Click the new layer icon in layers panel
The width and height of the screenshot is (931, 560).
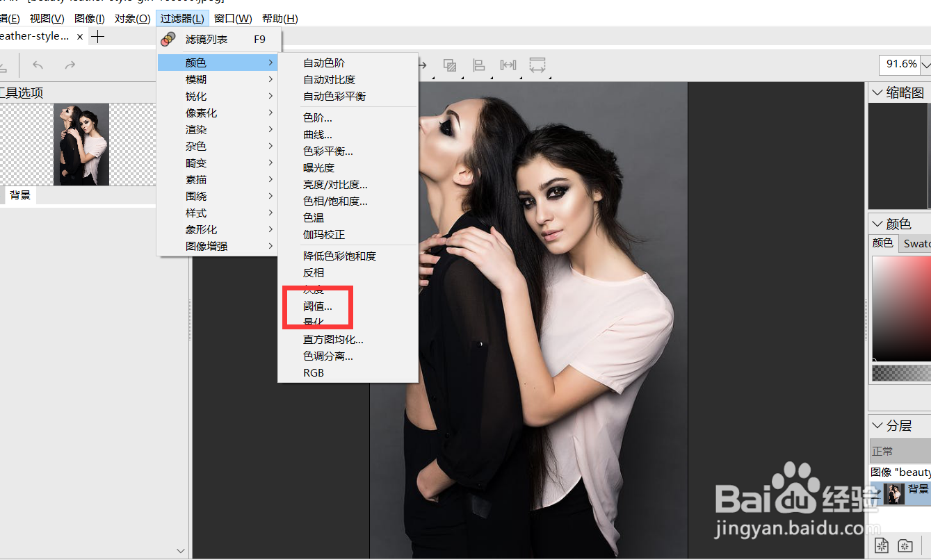pyautogui.click(x=882, y=545)
